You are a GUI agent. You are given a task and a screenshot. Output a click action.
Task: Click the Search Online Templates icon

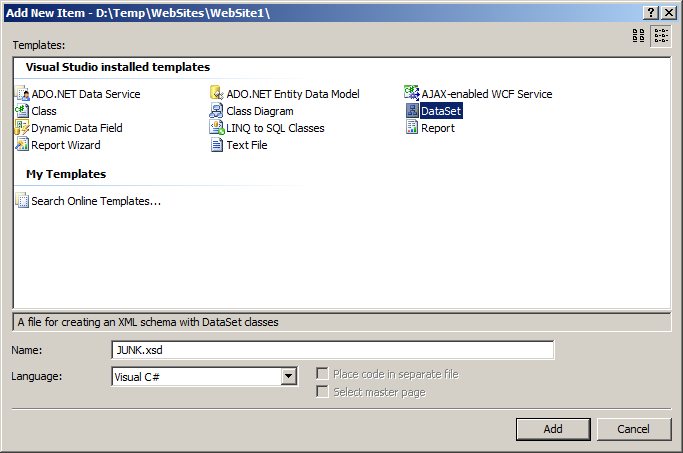pyautogui.click(x=22, y=200)
